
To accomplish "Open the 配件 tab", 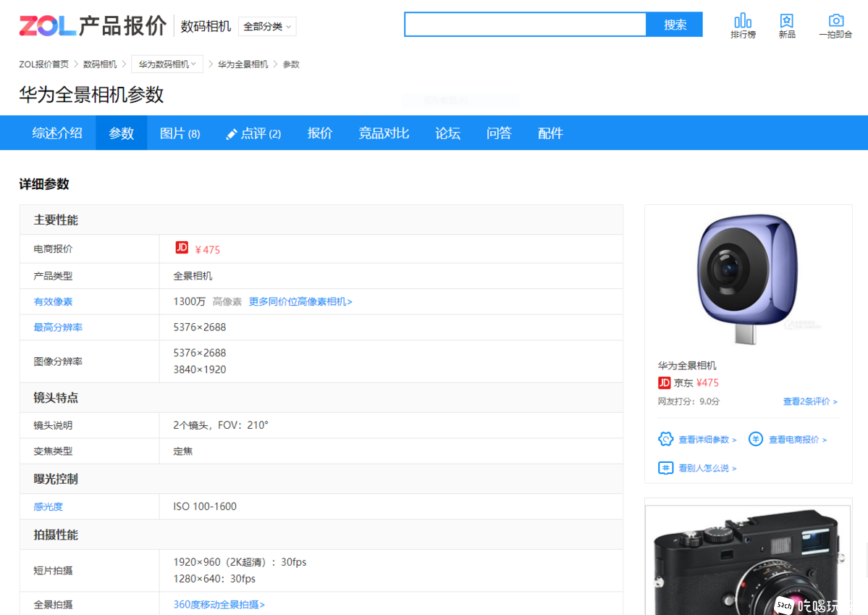I will tap(550, 133).
